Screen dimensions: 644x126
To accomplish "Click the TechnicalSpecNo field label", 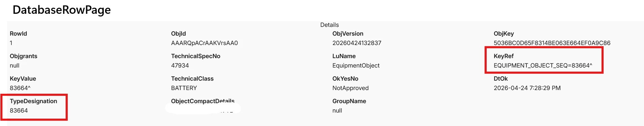I will coord(196,56).
